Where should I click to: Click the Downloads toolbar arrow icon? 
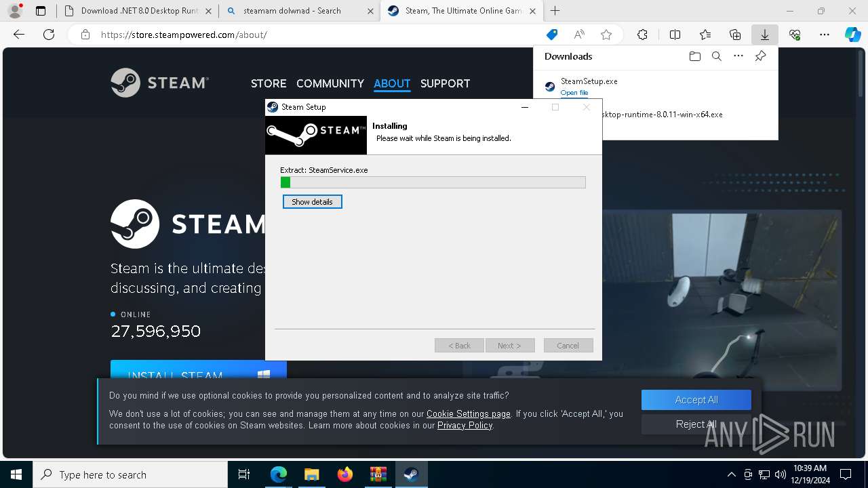765,35
